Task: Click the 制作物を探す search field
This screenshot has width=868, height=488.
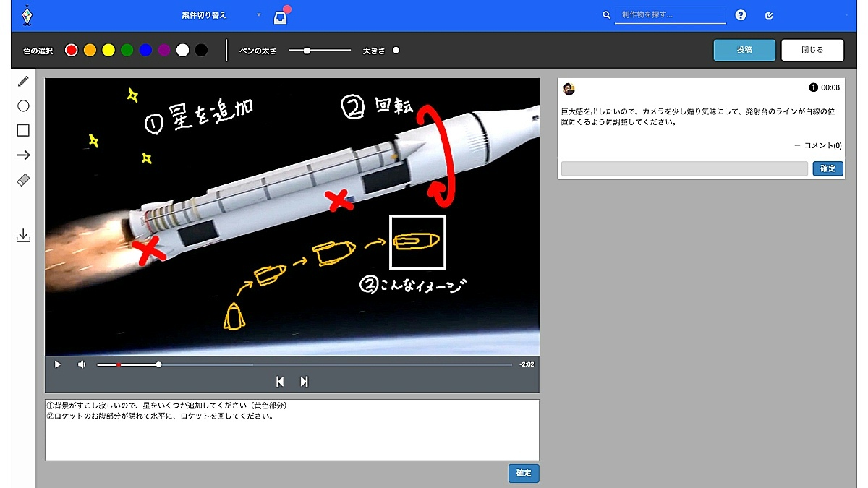Action: pos(670,15)
